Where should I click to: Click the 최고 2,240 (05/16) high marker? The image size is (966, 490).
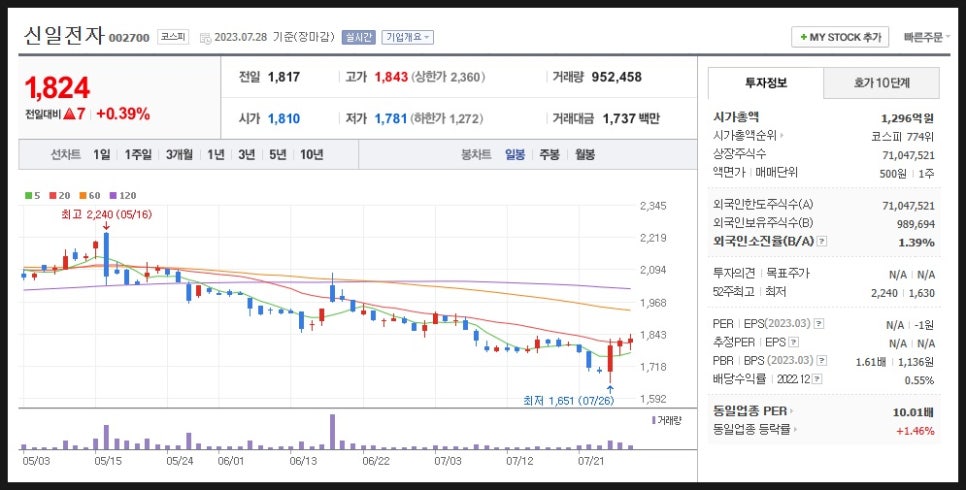[x=107, y=214]
